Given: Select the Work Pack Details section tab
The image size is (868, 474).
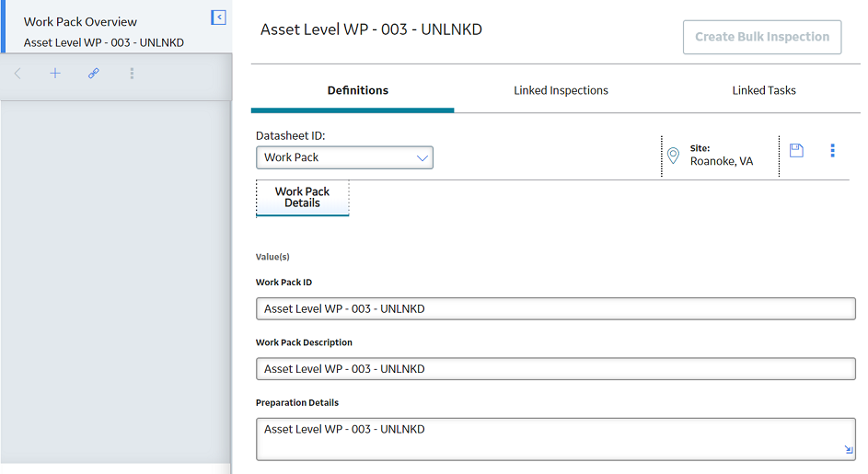Looking at the screenshot, I should tap(302, 198).
